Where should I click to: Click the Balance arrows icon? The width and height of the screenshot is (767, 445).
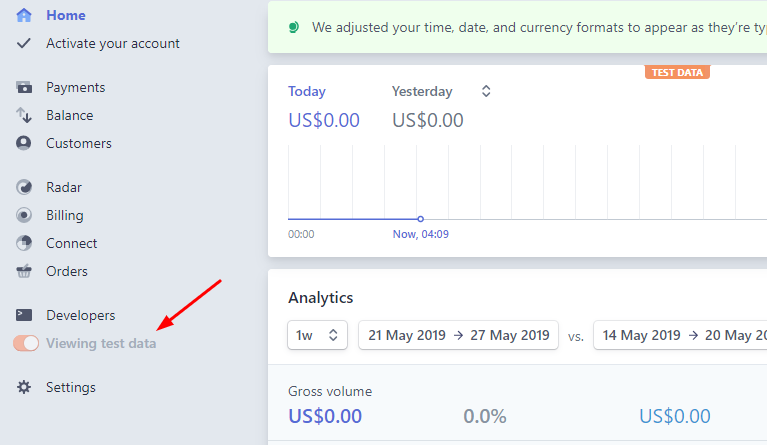coord(24,116)
